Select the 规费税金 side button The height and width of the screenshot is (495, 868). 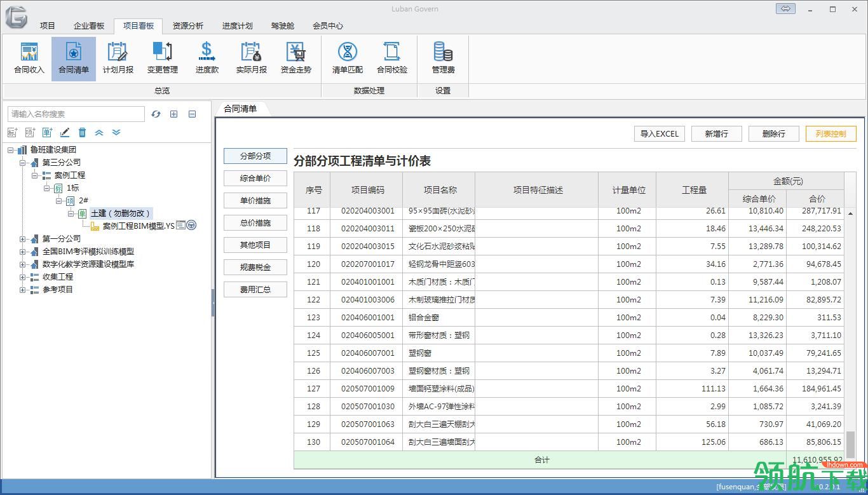[x=255, y=268]
